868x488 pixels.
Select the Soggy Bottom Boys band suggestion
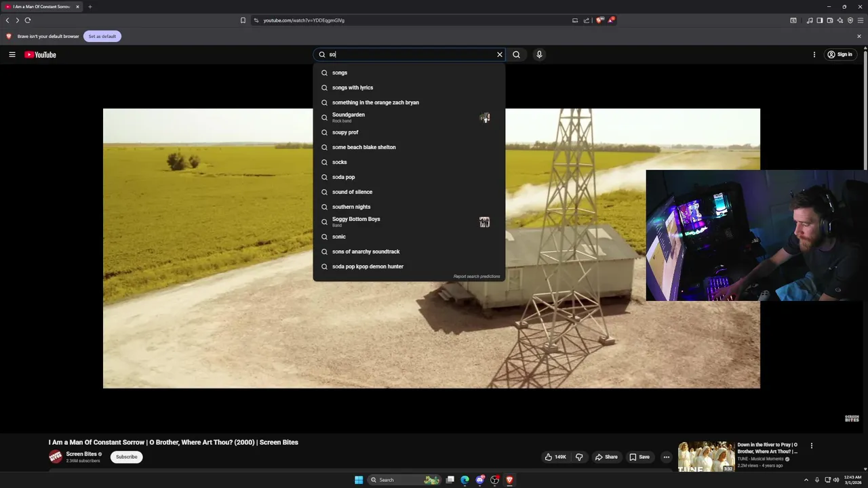click(x=409, y=222)
